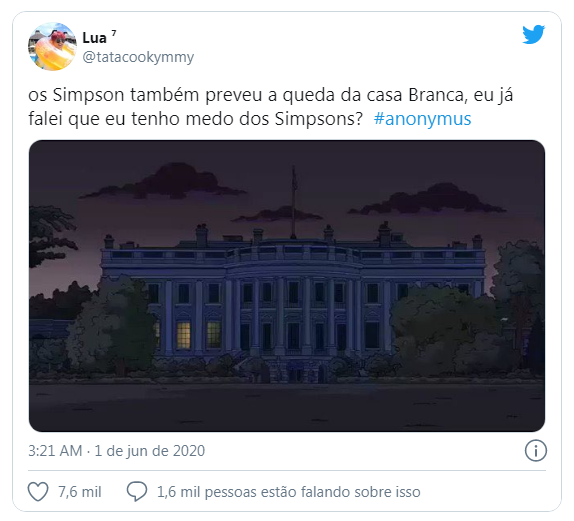Image resolution: width=574 pixels, height=521 pixels.
Task: Click the superscript 7 beside Lua
Action: coord(114,33)
